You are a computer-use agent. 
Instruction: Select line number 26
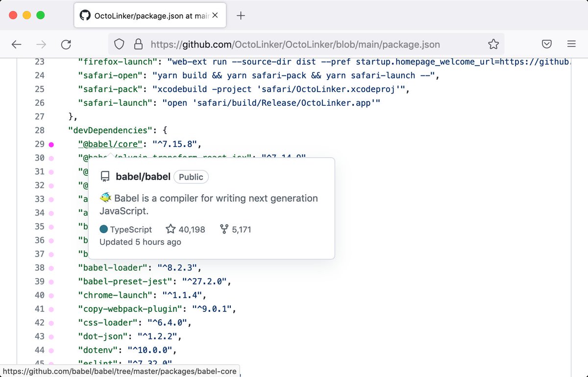[x=40, y=103]
